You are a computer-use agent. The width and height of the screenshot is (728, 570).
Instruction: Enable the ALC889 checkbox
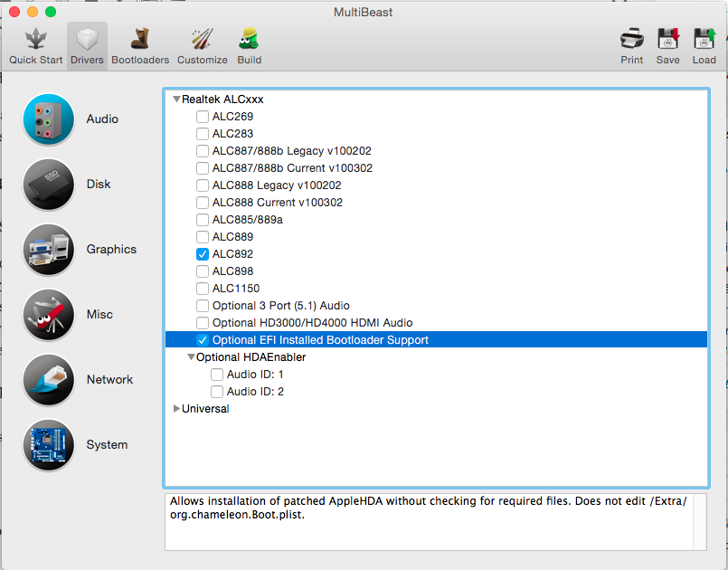[x=203, y=237]
